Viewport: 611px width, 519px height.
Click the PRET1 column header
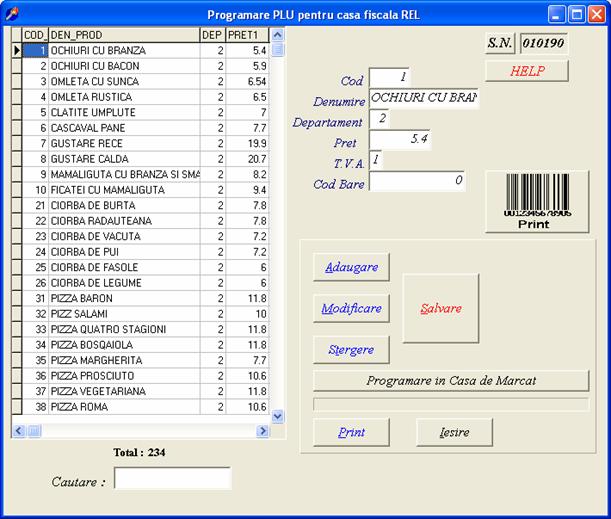[246, 35]
